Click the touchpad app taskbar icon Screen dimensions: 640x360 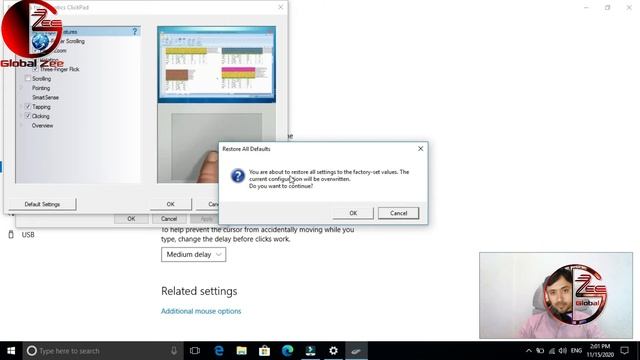click(356, 351)
